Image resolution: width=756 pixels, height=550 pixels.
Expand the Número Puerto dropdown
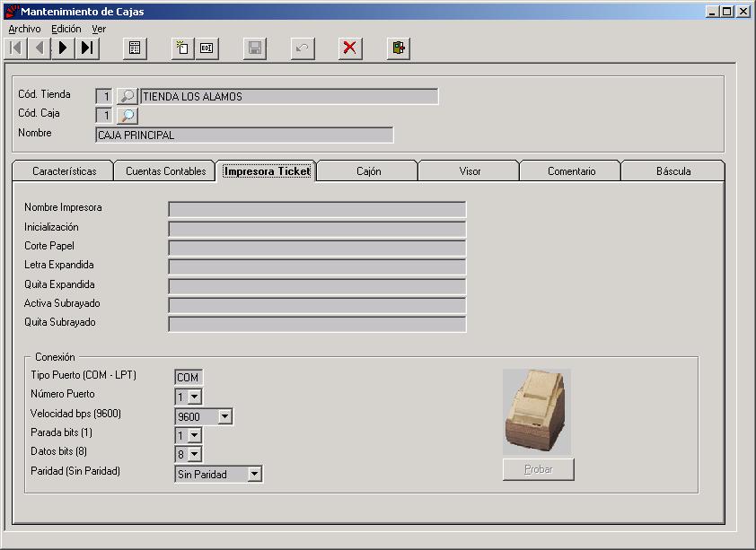(x=194, y=397)
